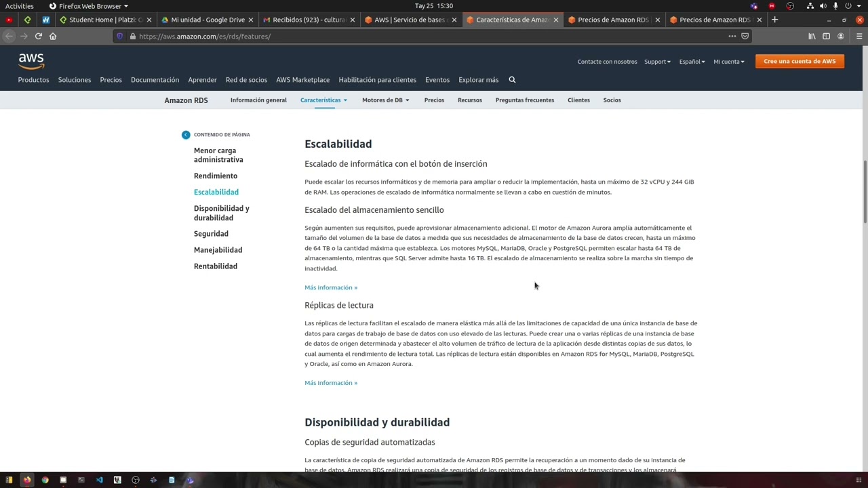Open a new tab with the plus icon
This screenshot has height=488, width=868.
pyautogui.click(x=774, y=20)
